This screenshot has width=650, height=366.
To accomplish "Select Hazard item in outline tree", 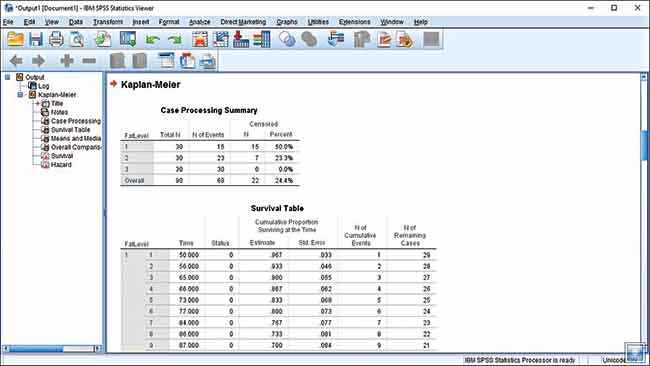I will click(61, 165).
